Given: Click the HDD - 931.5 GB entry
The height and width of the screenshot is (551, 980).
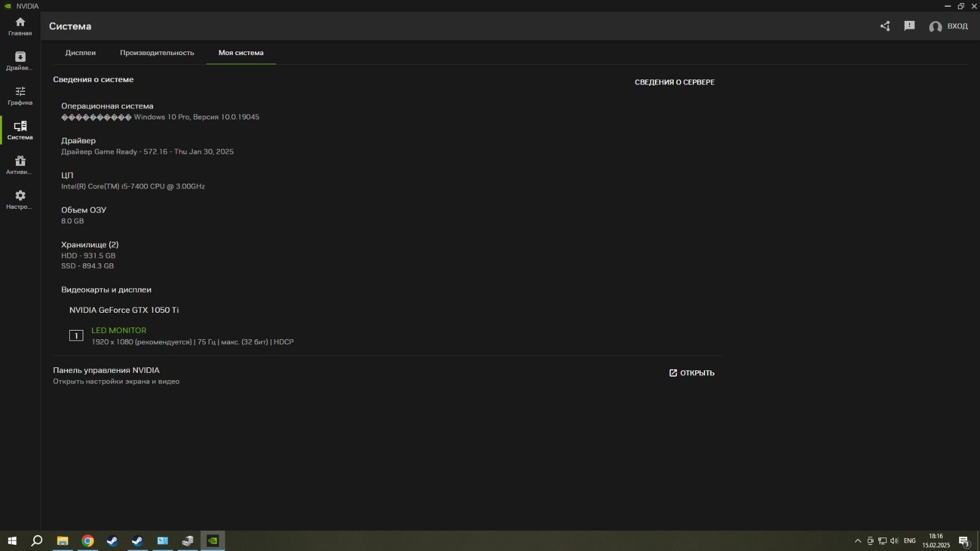Looking at the screenshot, I should (88, 256).
